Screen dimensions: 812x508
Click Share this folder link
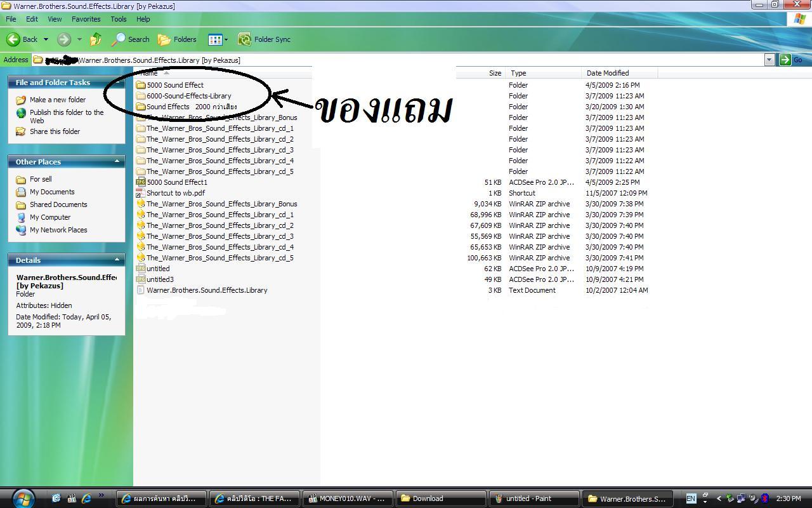(55, 131)
